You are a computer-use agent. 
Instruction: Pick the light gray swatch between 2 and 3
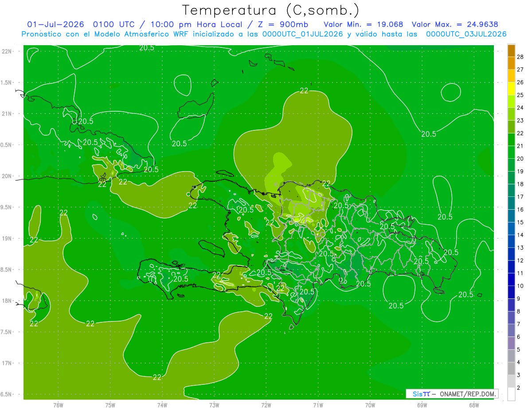[x=511, y=381]
